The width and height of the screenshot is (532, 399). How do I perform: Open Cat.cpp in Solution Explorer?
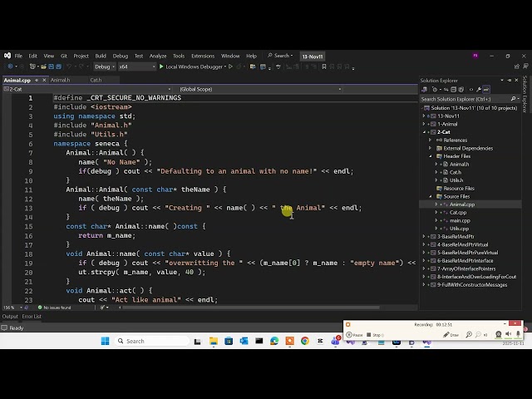coord(458,212)
